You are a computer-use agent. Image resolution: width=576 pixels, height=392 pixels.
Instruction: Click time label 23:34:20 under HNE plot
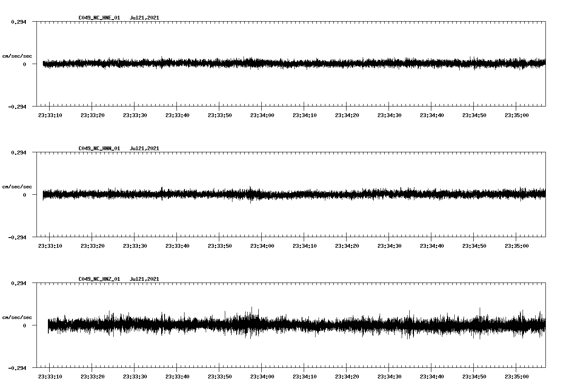347,115
